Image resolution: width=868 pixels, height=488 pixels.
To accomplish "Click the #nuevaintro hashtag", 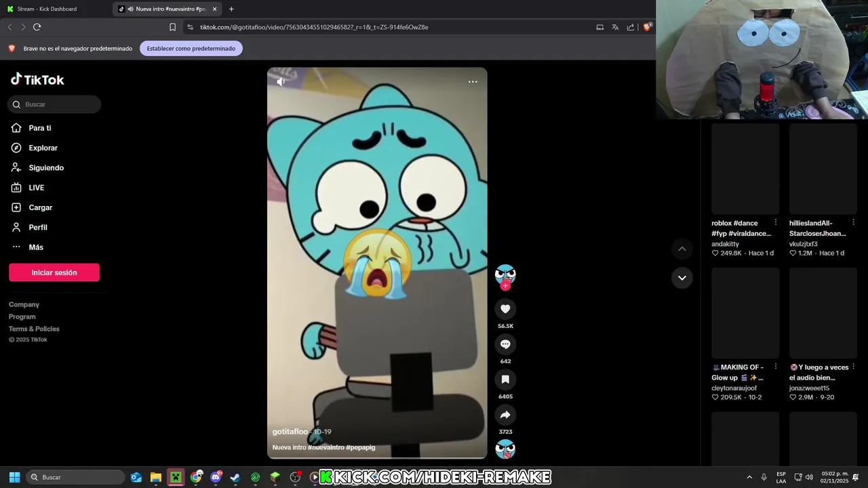I will point(325,447).
